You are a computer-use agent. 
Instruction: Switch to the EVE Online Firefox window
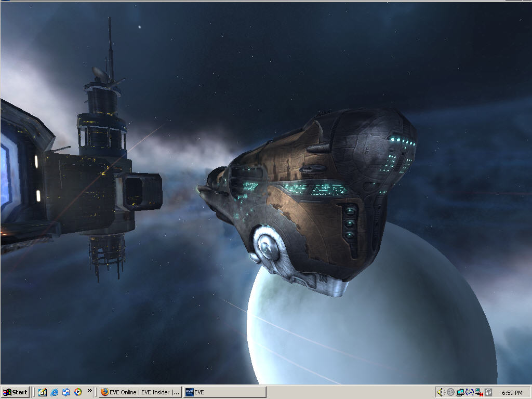(140, 392)
